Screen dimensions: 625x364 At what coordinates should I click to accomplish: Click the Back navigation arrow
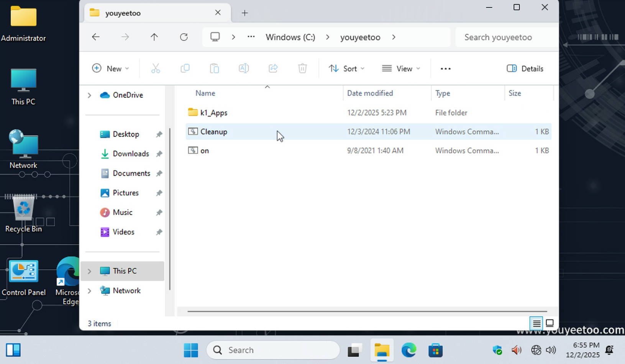coord(96,37)
